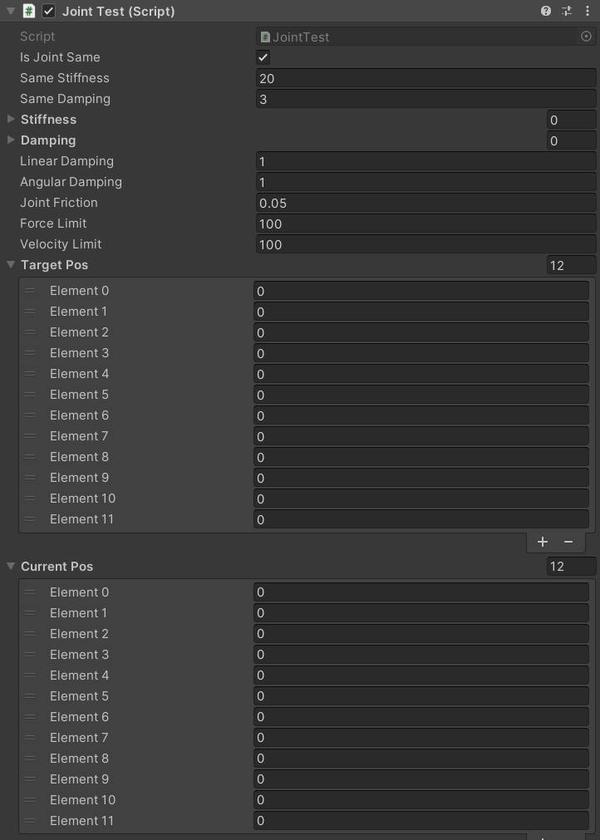Open the Joint Test component context menu
Viewport: 600px width, 840px height.
(x=587, y=11)
